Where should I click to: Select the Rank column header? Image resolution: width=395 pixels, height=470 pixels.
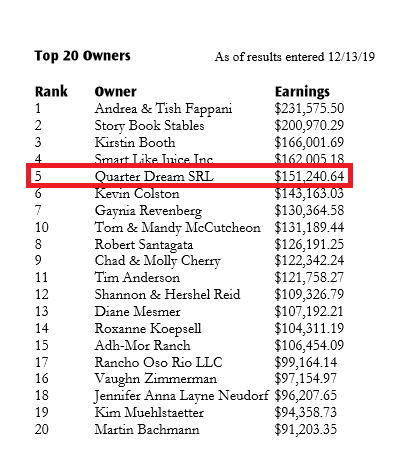51,92
